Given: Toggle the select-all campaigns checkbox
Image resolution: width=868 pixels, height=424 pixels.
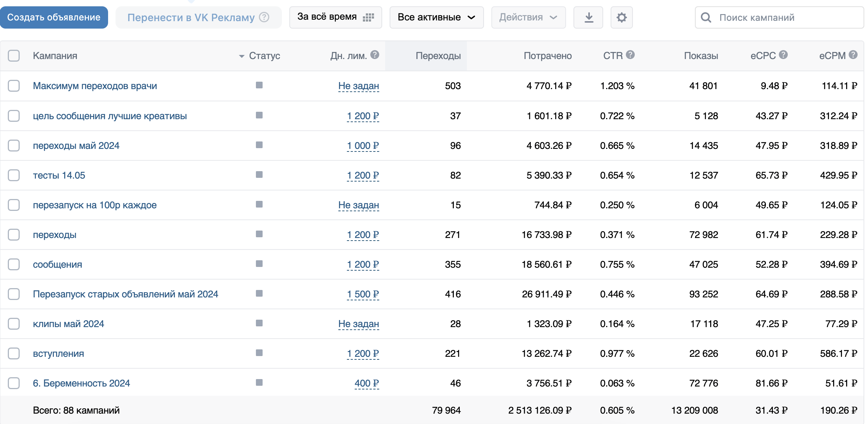Looking at the screenshot, I should tap(14, 56).
